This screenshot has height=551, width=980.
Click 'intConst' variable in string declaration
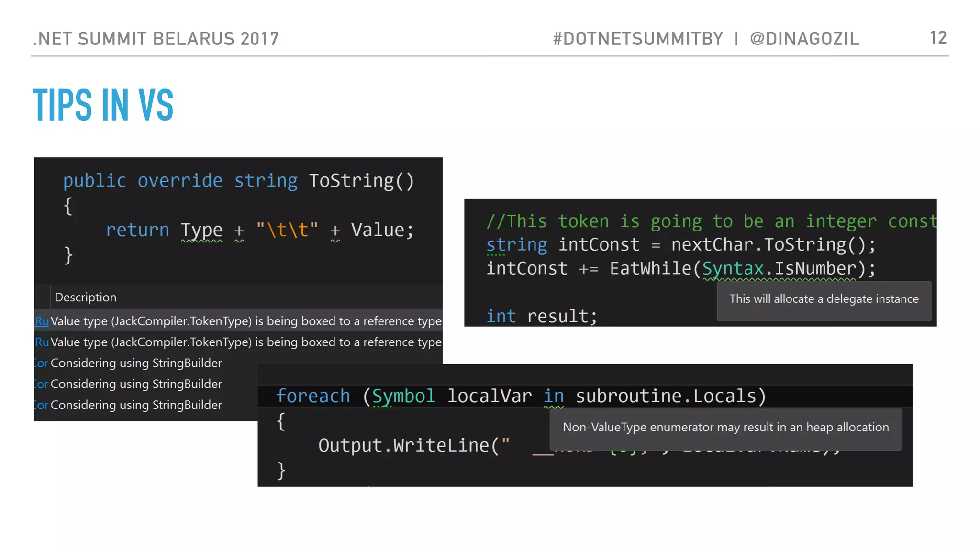(599, 245)
